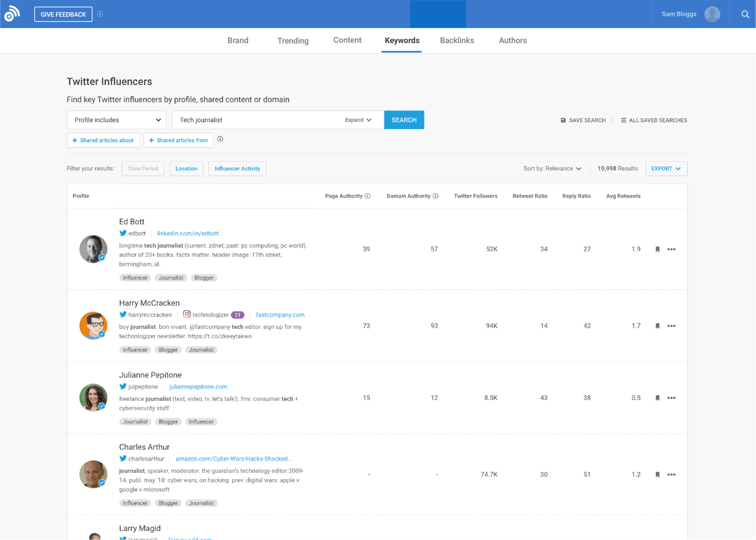The width and height of the screenshot is (756, 540).
Task: Expand the Sort by Relevance dropdown
Action: (x=552, y=168)
